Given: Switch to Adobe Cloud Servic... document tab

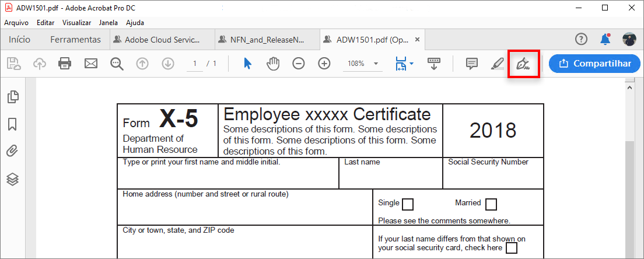Looking at the screenshot, I should coord(162,40).
